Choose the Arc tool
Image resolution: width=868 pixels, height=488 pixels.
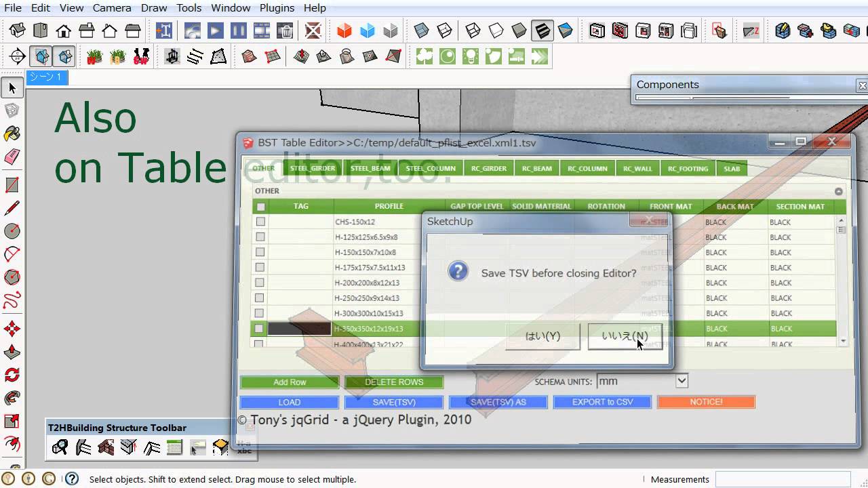[12, 254]
